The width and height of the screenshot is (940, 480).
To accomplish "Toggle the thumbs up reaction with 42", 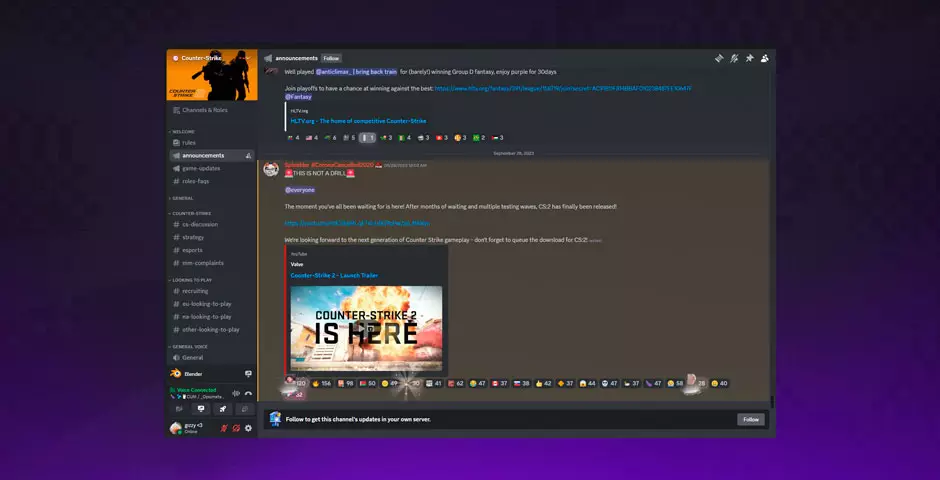I will (x=544, y=384).
